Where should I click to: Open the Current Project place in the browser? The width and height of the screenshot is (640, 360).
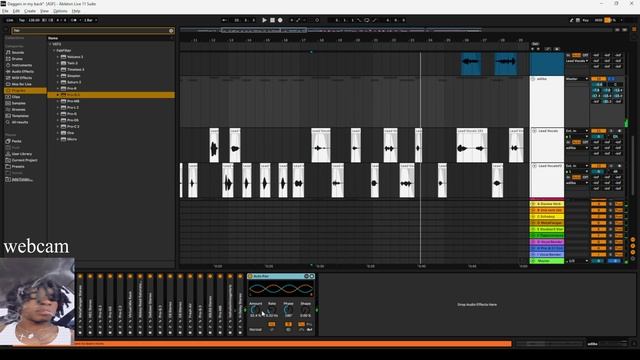point(24,160)
